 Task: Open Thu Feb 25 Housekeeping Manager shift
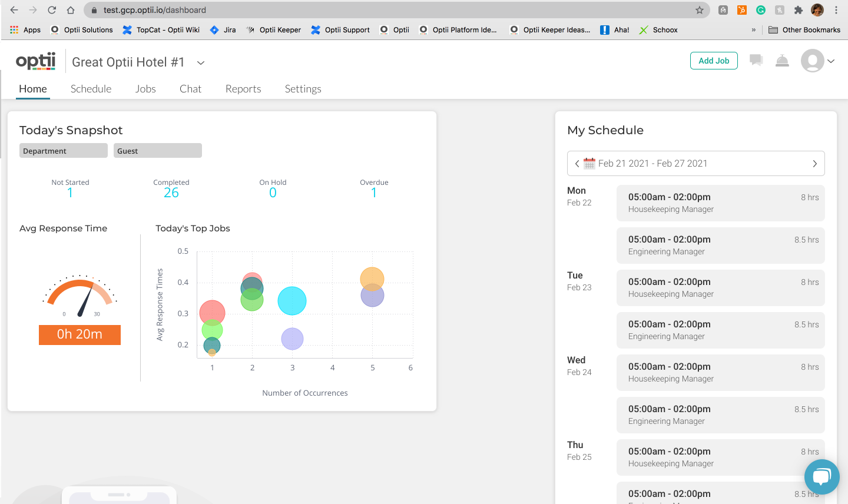(x=721, y=457)
